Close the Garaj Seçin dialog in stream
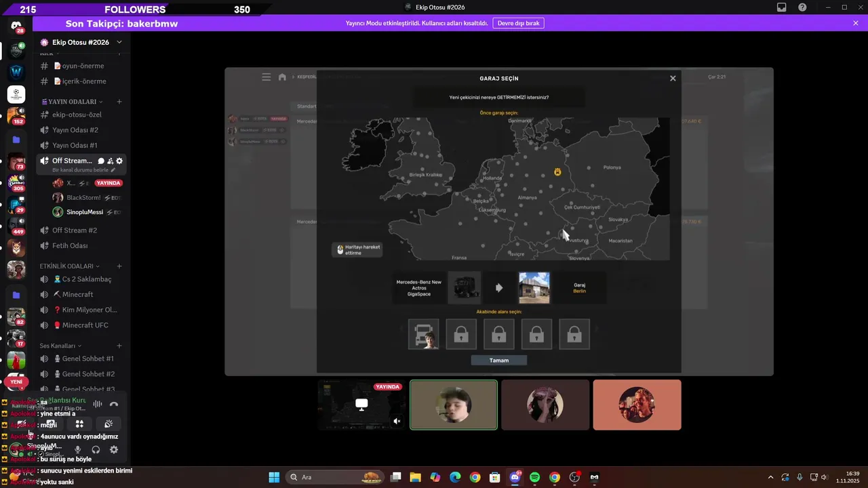This screenshot has height=488, width=868. pyautogui.click(x=673, y=79)
